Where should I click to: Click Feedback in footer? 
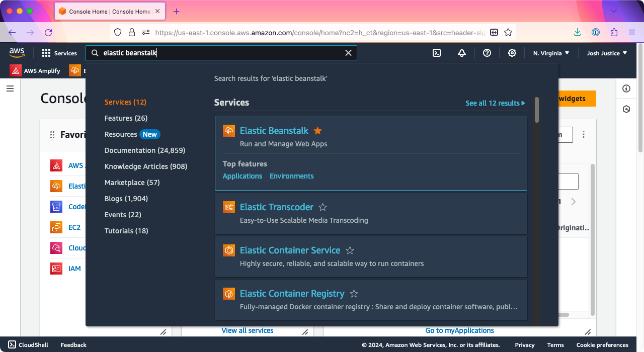pos(73,345)
